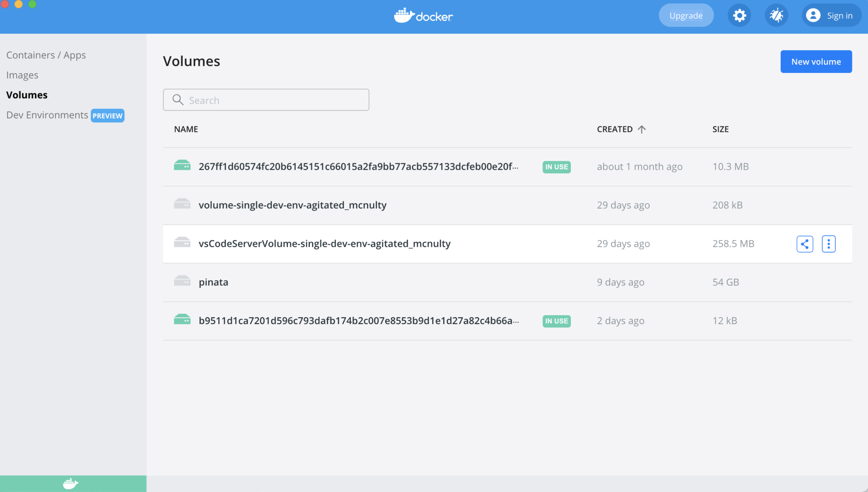868x492 pixels.
Task: Click the volume icon next to pinata
Action: (x=182, y=281)
